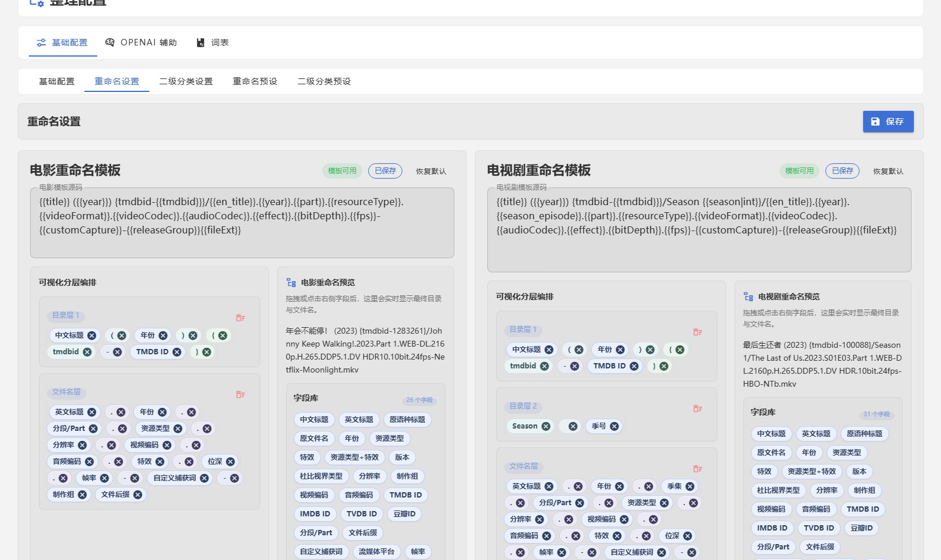Remove 季号 chip from TV directory layer 2
Screen dimensions: 941x560
(x=614, y=426)
